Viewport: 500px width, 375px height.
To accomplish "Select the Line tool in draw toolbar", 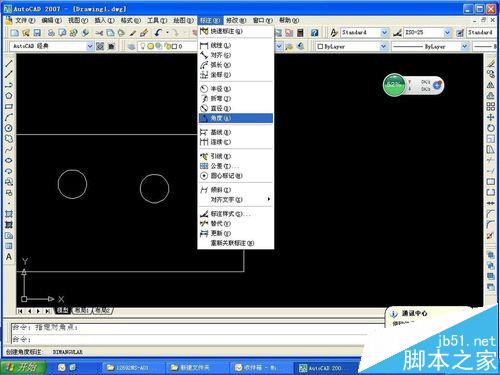I will click(9, 63).
